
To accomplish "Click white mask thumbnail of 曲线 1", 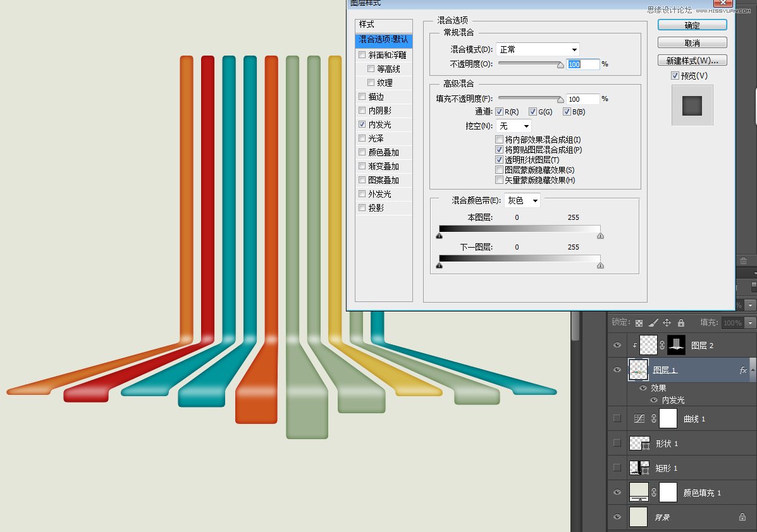I will (x=668, y=418).
